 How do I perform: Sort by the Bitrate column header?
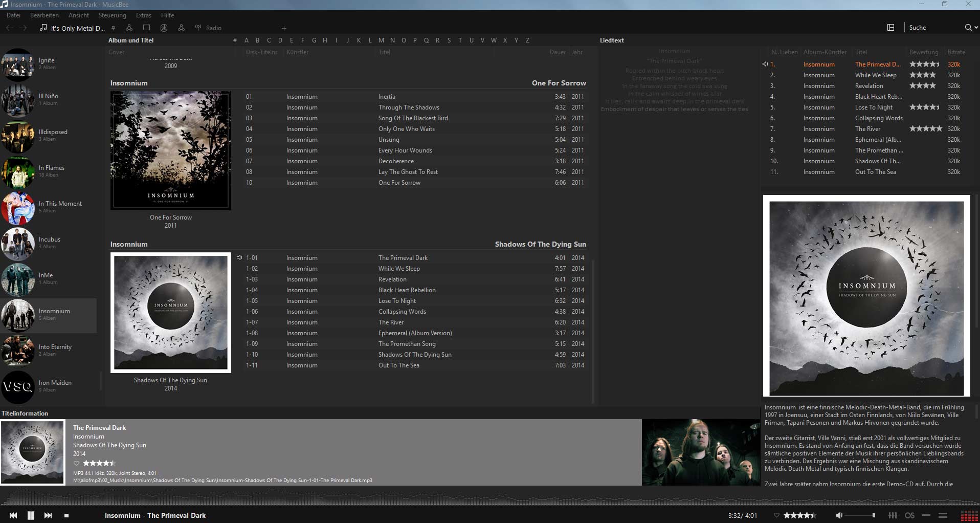[x=956, y=52]
